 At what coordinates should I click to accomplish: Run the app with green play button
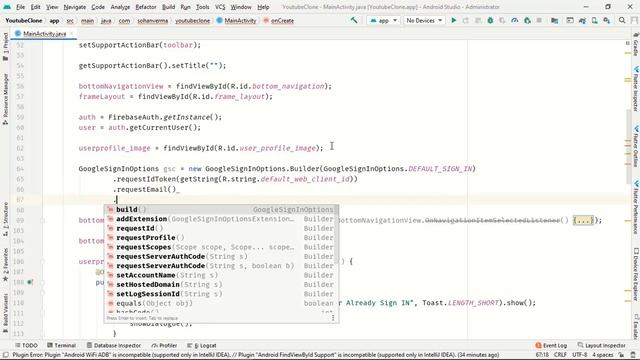(453, 20)
